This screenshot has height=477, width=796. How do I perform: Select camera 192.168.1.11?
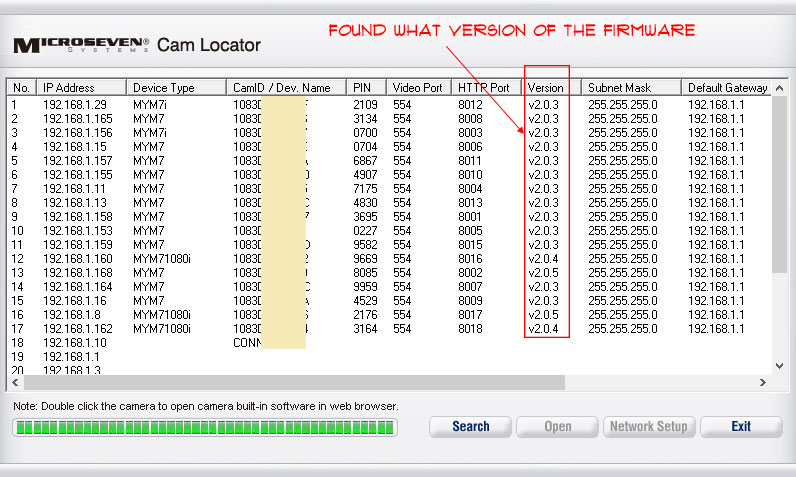389,189
